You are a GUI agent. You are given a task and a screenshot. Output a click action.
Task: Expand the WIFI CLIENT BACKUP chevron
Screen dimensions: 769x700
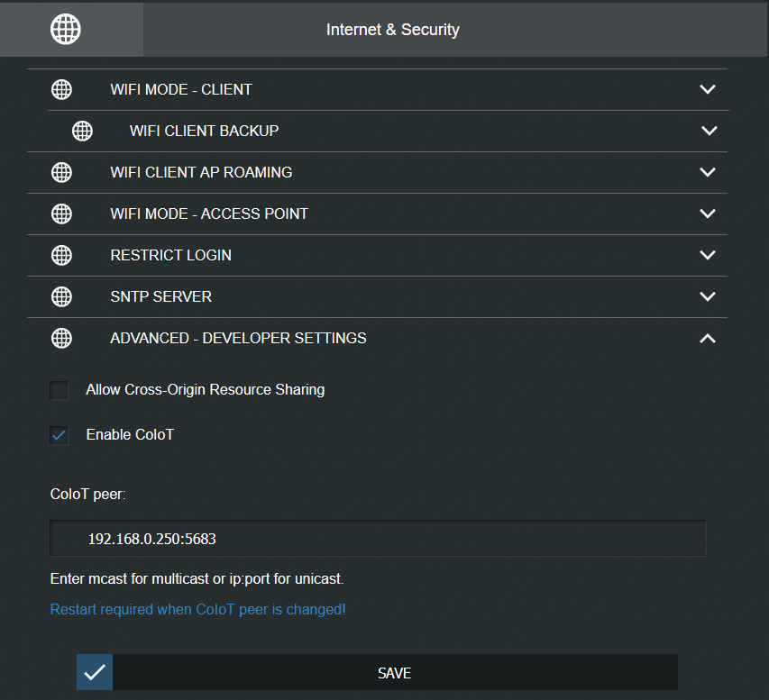(x=709, y=131)
